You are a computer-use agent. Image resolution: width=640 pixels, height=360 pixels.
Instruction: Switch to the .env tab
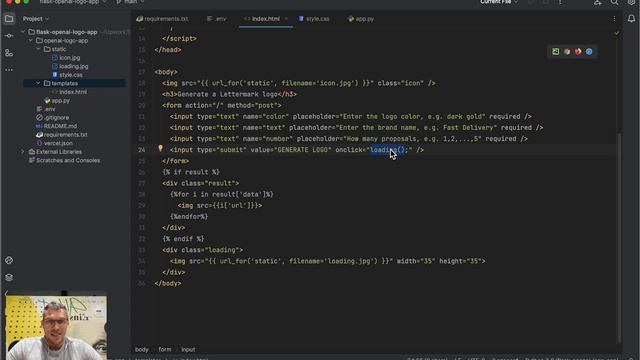pos(216,19)
